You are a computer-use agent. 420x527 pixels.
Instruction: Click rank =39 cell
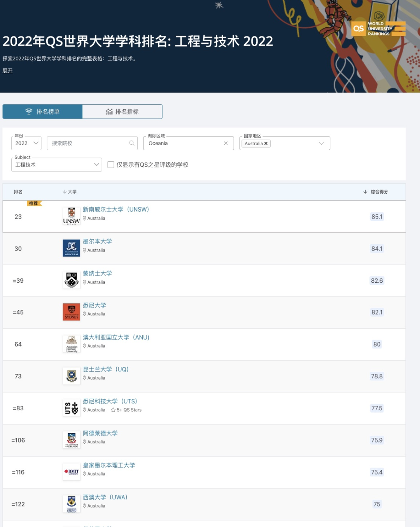18,280
